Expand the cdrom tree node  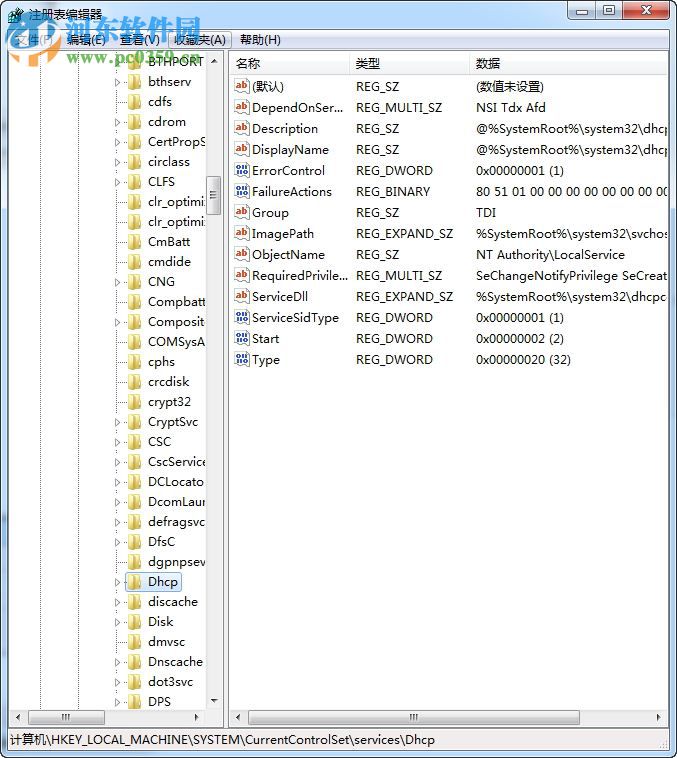(x=118, y=122)
